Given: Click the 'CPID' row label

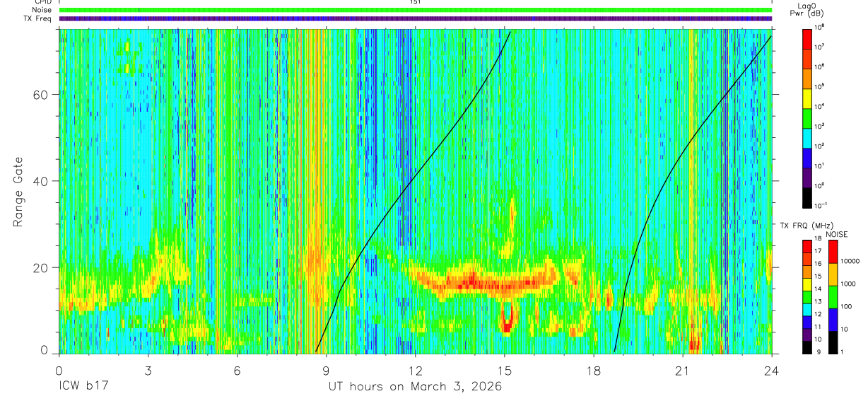Looking at the screenshot, I should coord(42,2).
